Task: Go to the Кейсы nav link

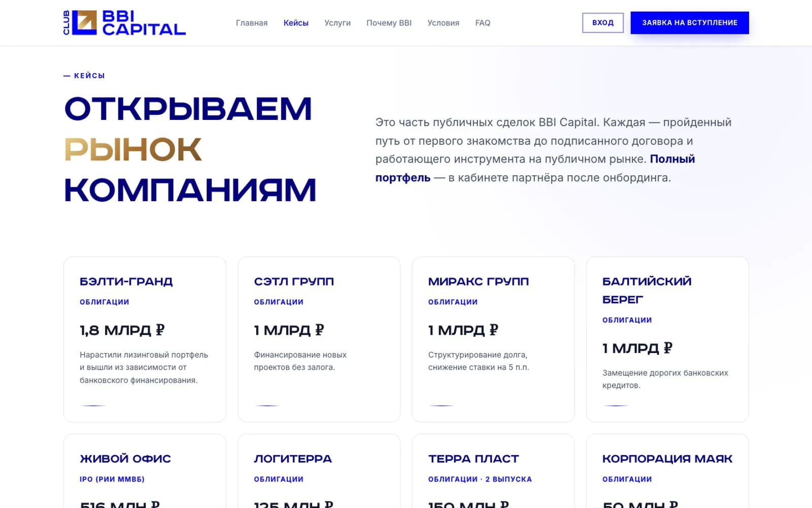Action: point(296,23)
